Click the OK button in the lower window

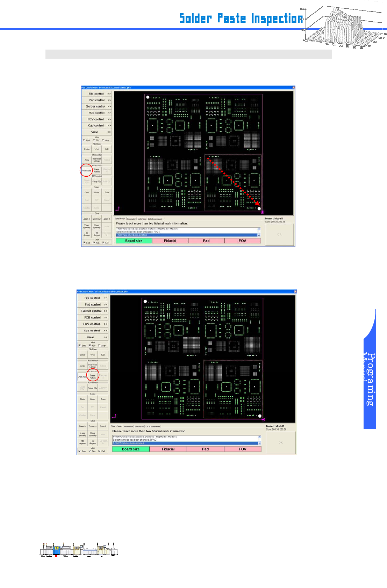point(281,443)
